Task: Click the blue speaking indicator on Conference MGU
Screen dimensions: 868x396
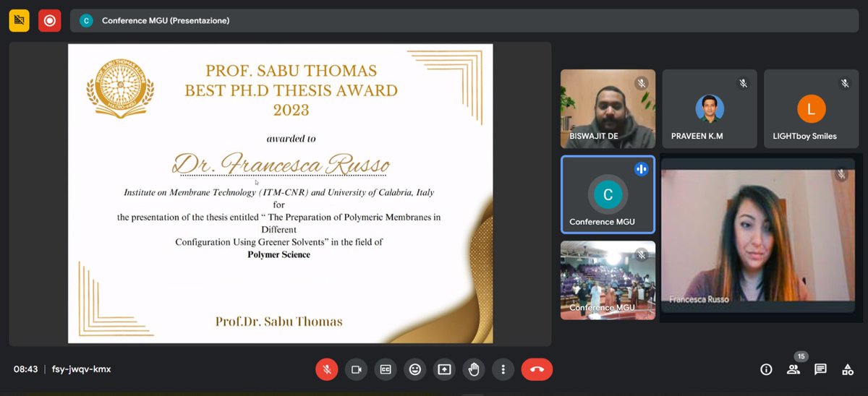Action: coord(641,169)
